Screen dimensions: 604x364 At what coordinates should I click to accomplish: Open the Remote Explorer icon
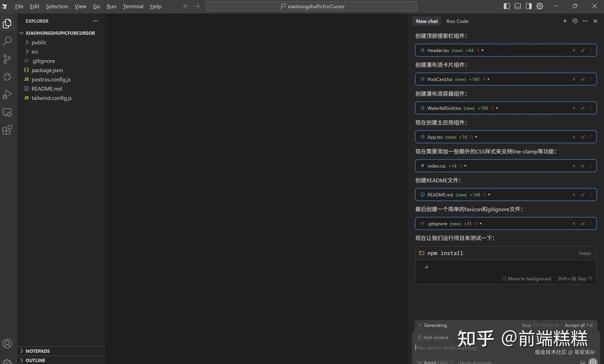7,112
